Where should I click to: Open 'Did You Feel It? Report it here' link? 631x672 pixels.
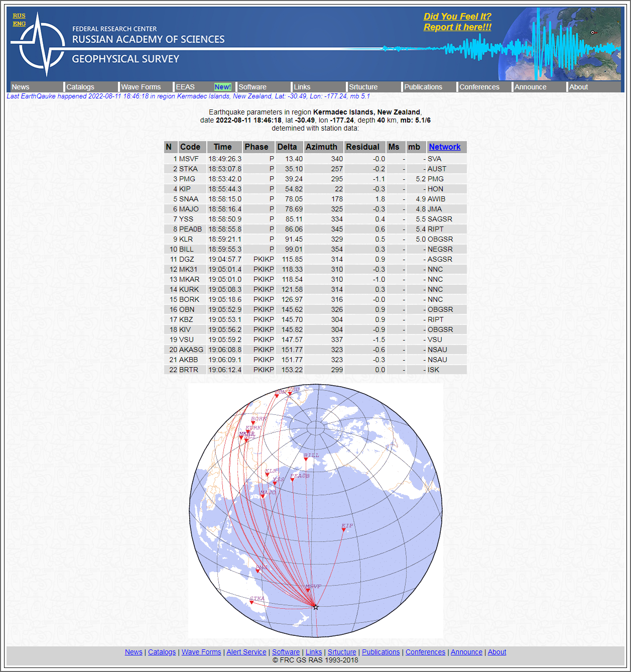tap(457, 22)
